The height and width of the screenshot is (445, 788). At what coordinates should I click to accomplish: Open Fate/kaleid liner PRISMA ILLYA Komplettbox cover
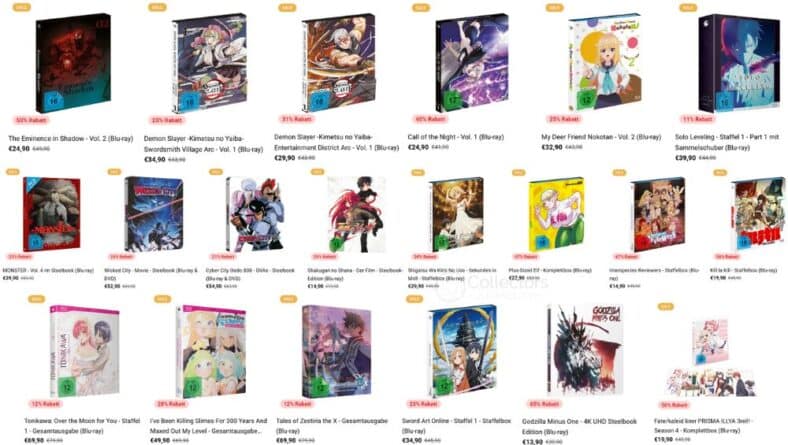coord(712,357)
